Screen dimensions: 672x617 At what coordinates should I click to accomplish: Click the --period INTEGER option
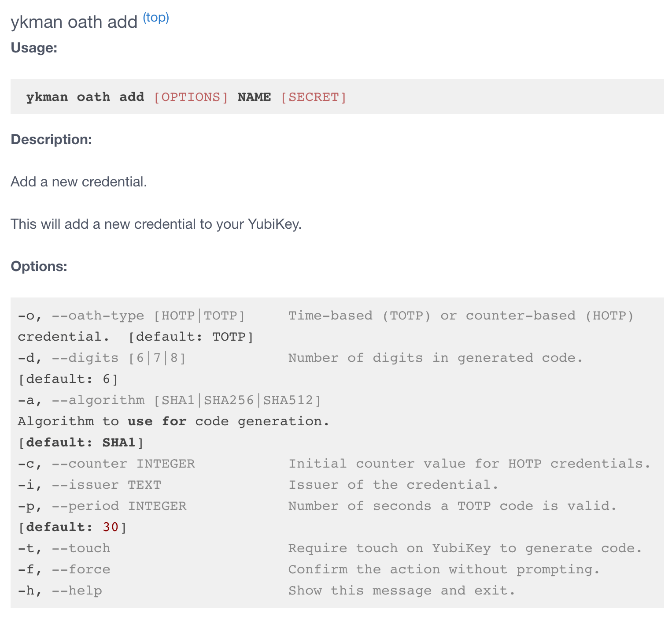[x=86, y=506]
